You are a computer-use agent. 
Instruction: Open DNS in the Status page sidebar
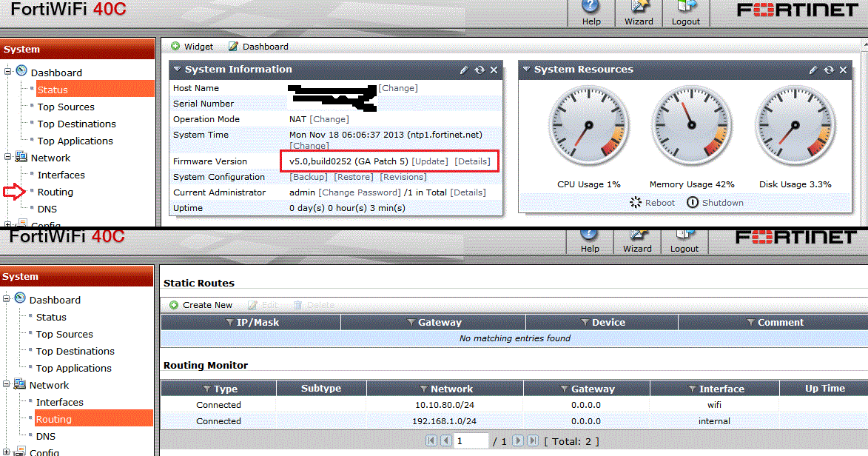pyautogui.click(x=47, y=209)
